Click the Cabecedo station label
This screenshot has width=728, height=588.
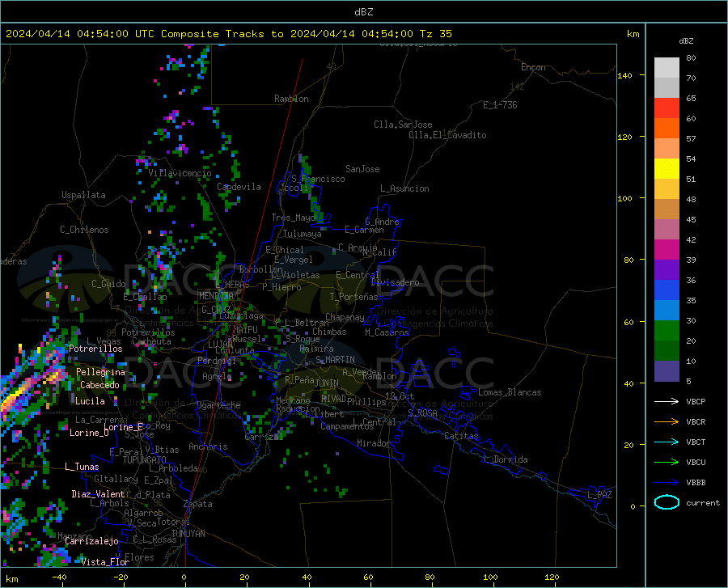[99, 385]
